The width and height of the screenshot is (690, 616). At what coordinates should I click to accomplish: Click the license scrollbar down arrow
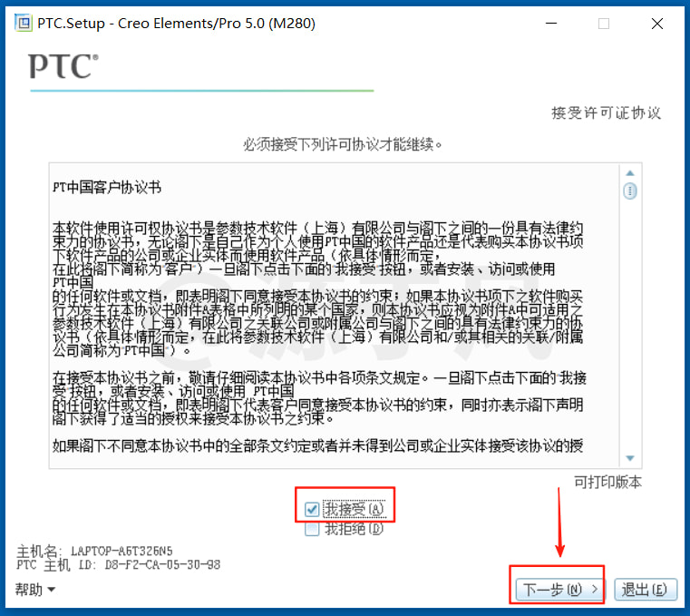[x=630, y=458]
